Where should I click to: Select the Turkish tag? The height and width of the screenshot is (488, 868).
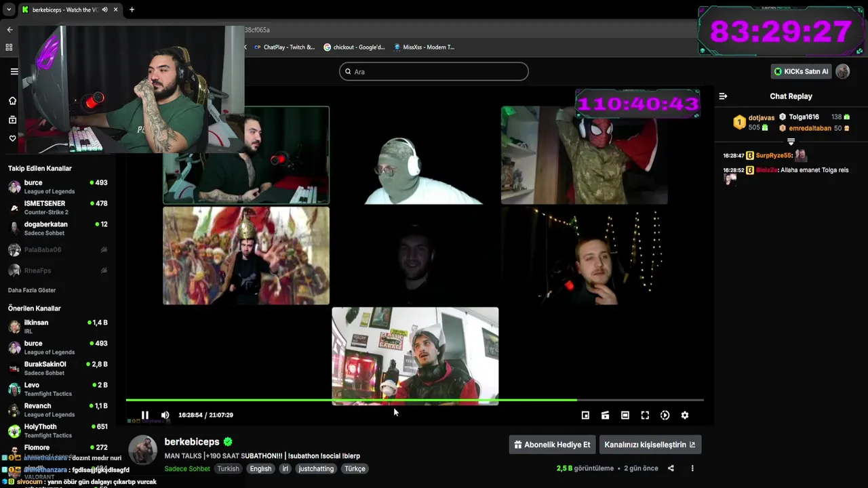(x=228, y=468)
